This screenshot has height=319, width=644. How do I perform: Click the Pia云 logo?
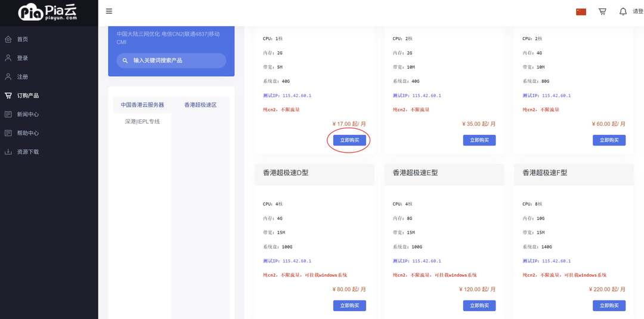coord(48,12)
